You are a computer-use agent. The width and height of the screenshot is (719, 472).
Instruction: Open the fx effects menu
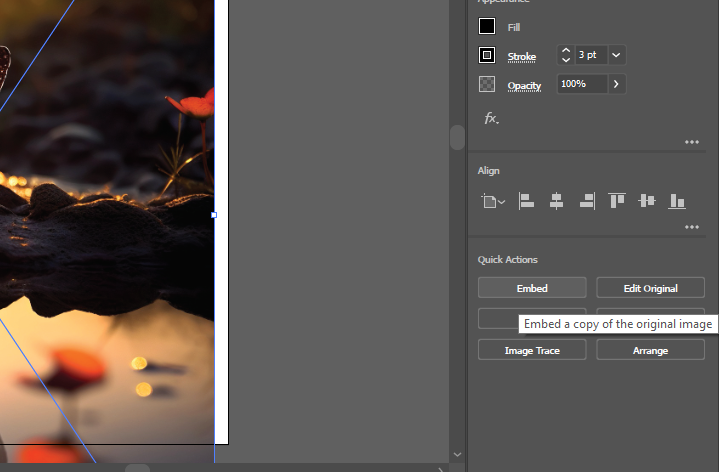[491, 118]
